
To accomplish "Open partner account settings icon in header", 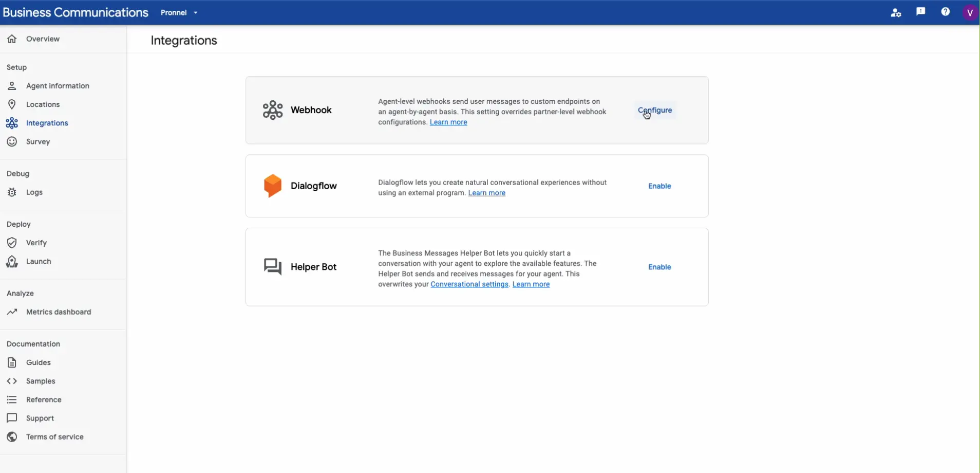I will click(x=896, y=13).
